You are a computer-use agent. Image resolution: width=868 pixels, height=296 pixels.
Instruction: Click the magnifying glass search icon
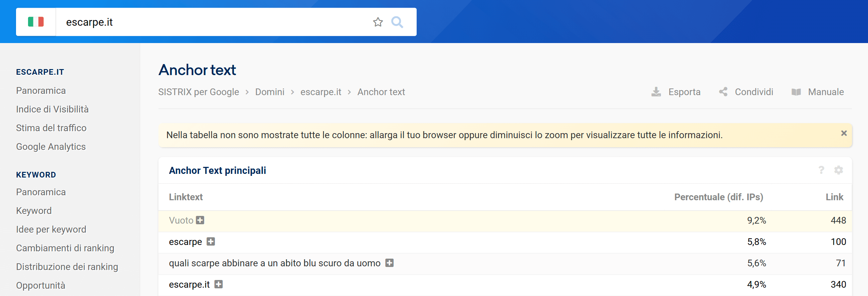397,22
